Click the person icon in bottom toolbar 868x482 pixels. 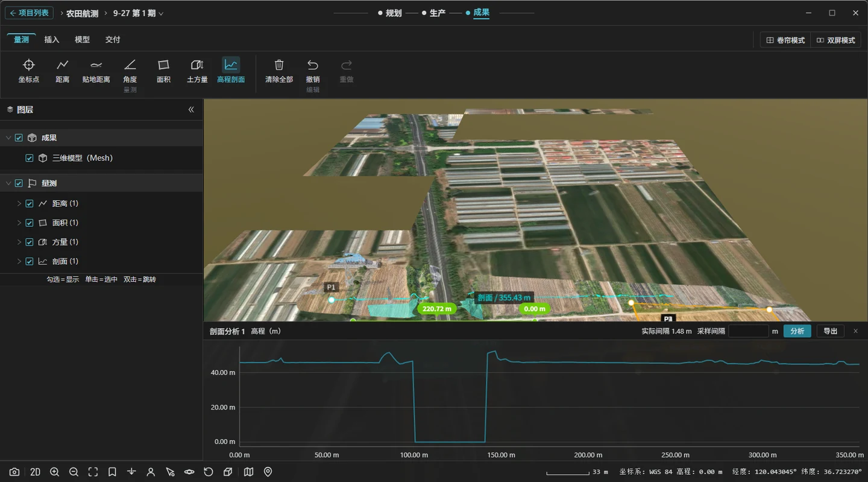[x=151, y=472]
